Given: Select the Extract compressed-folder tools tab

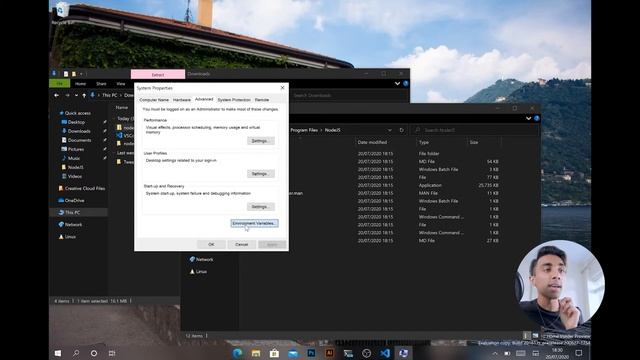Looking at the screenshot, I should pyautogui.click(x=158, y=75).
